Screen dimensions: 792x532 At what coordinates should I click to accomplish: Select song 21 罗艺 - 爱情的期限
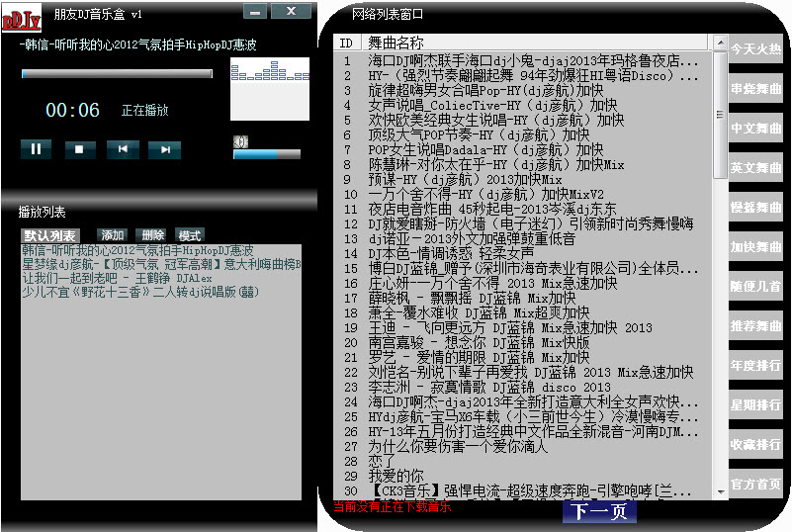[x=523, y=357]
